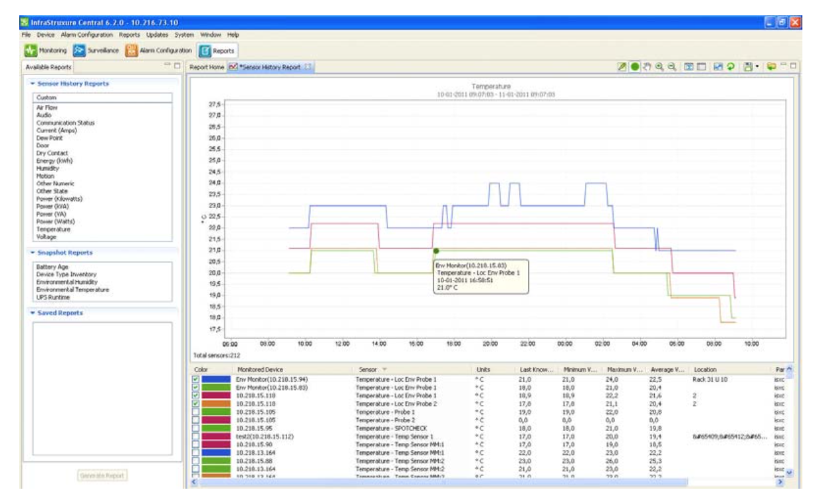This screenshot has height=504, width=819.
Task: Open the File menu
Action: coord(26,34)
